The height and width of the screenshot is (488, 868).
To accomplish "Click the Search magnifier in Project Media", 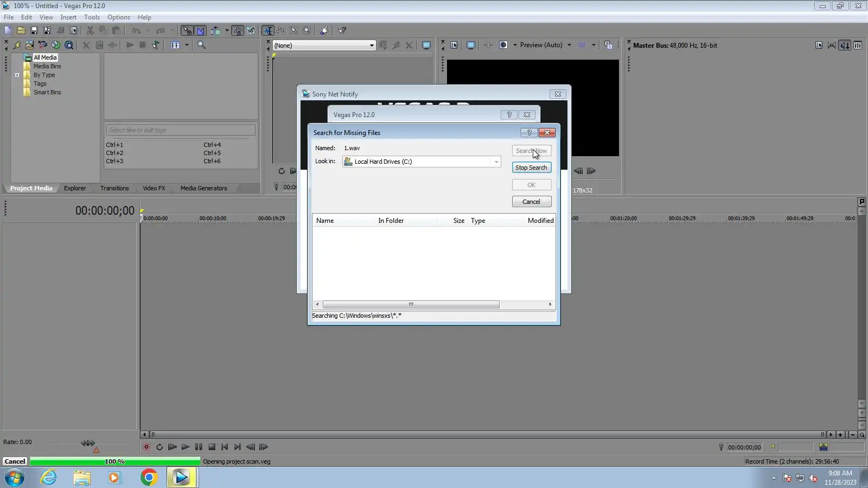I will [201, 45].
